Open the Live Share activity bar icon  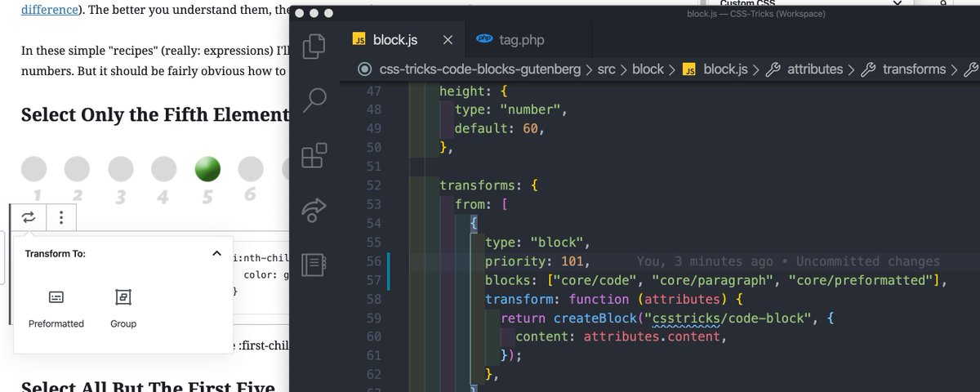tap(314, 211)
